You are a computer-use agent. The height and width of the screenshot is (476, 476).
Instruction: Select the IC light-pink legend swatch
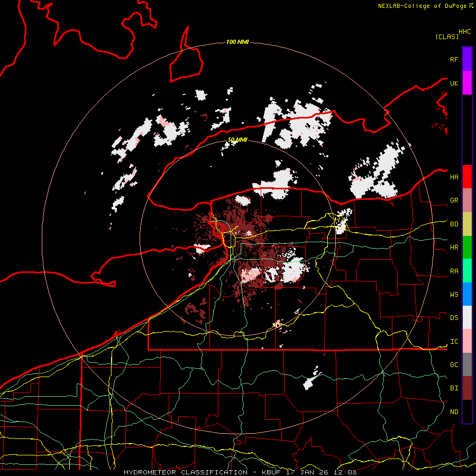tap(467, 341)
